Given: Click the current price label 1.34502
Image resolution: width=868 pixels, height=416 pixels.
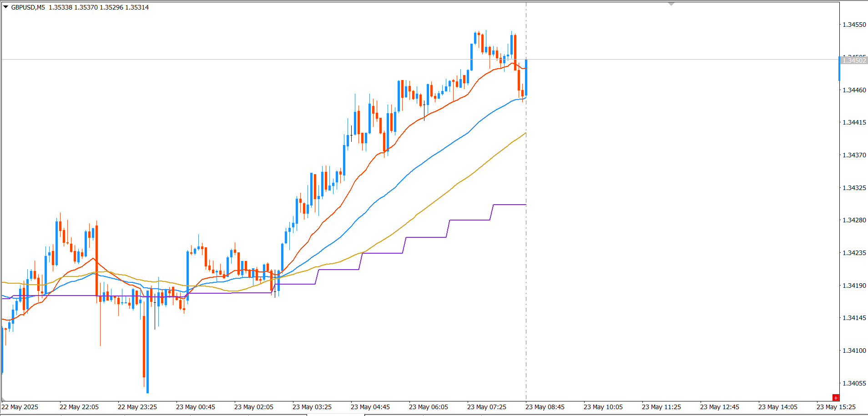Looking at the screenshot, I should click(x=854, y=60).
